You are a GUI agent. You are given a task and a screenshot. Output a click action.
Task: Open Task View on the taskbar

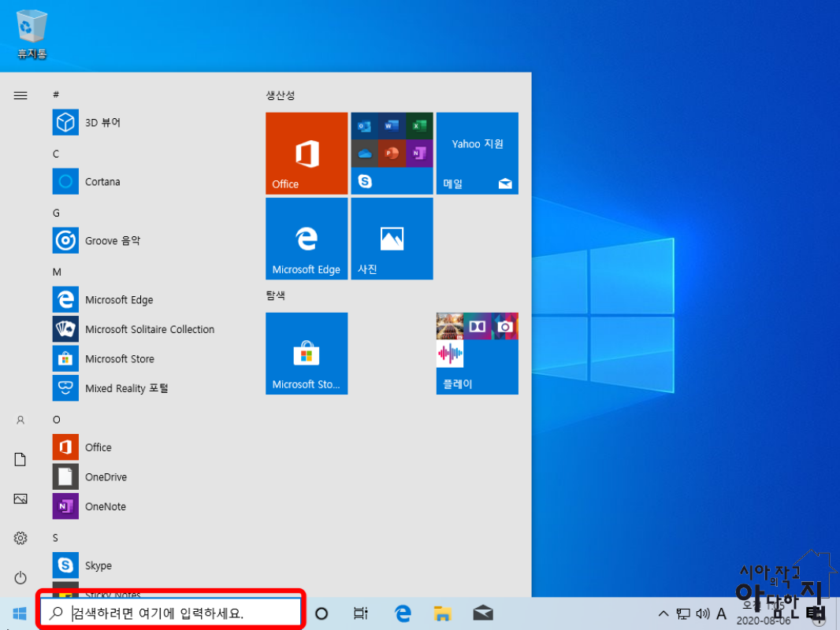(361, 613)
